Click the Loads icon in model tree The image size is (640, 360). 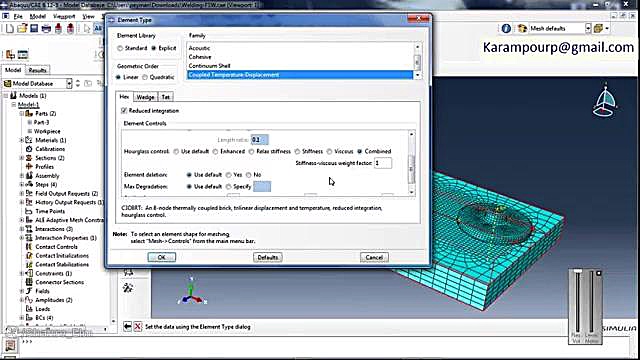[29, 309]
